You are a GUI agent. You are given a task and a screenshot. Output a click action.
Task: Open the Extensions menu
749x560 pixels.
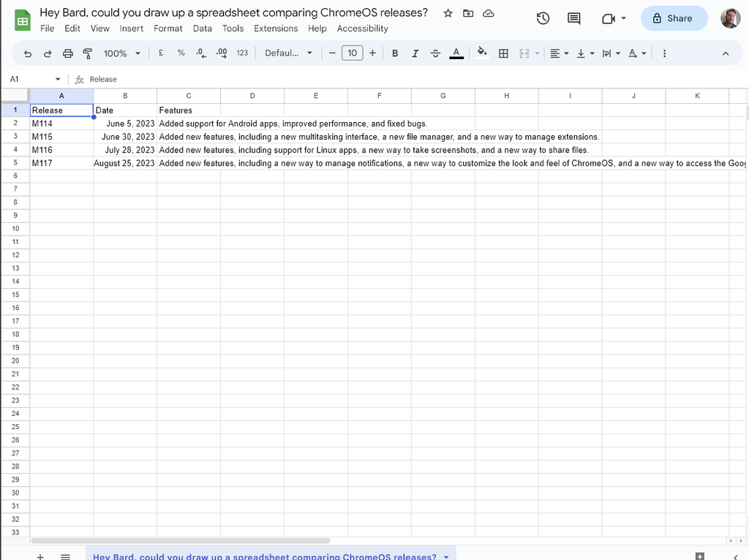[x=276, y=29]
